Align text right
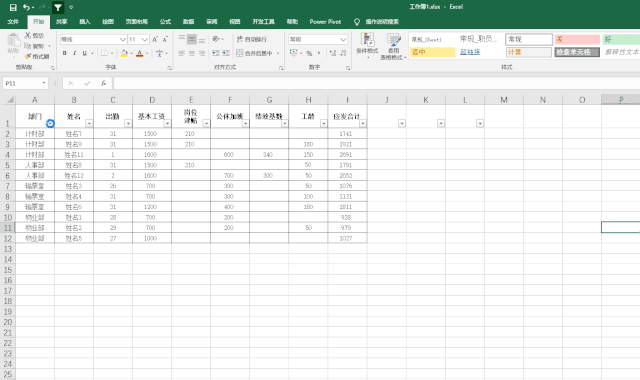This screenshot has width=640, height=380. click(202, 53)
